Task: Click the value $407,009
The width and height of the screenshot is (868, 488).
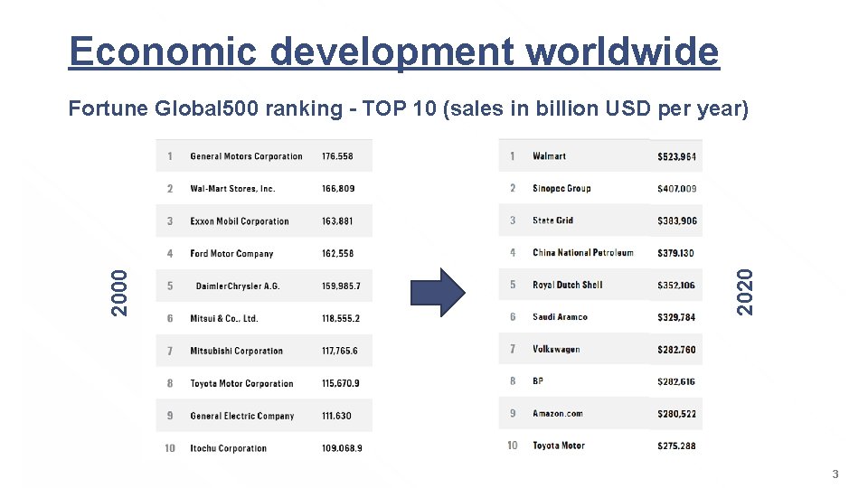Action: pyautogui.click(x=677, y=189)
